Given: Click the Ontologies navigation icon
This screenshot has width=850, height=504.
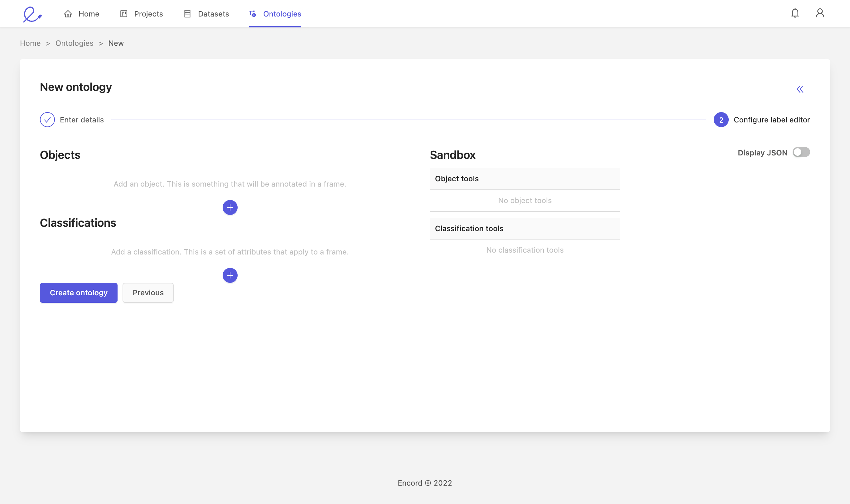Looking at the screenshot, I should 253,13.
